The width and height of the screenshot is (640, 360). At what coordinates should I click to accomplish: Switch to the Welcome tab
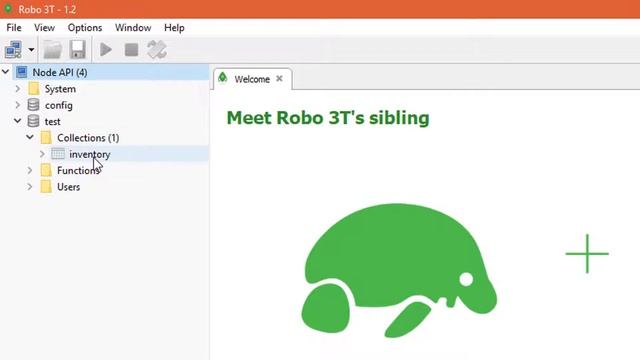pyautogui.click(x=252, y=79)
